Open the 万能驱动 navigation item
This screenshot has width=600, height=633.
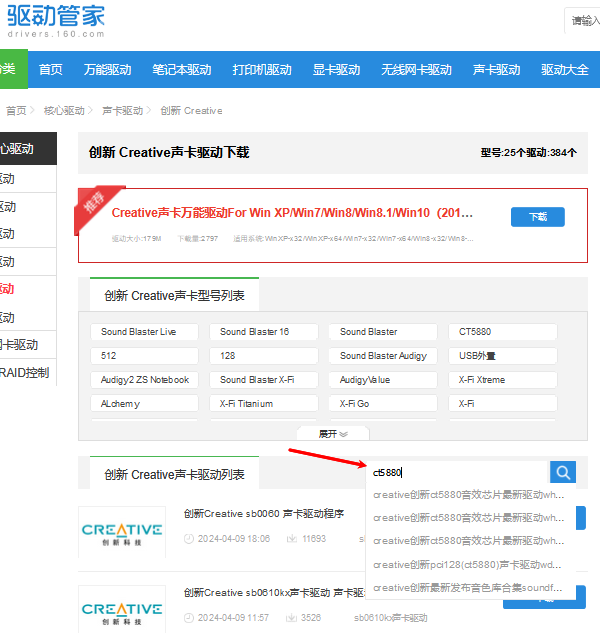pyautogui.click(x=107, y=69)
